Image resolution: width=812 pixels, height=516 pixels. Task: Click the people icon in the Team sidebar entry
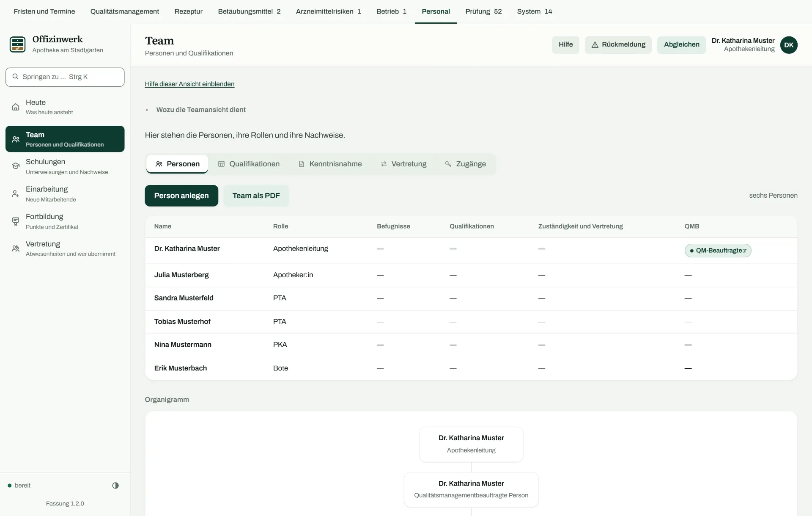[16, 139]
